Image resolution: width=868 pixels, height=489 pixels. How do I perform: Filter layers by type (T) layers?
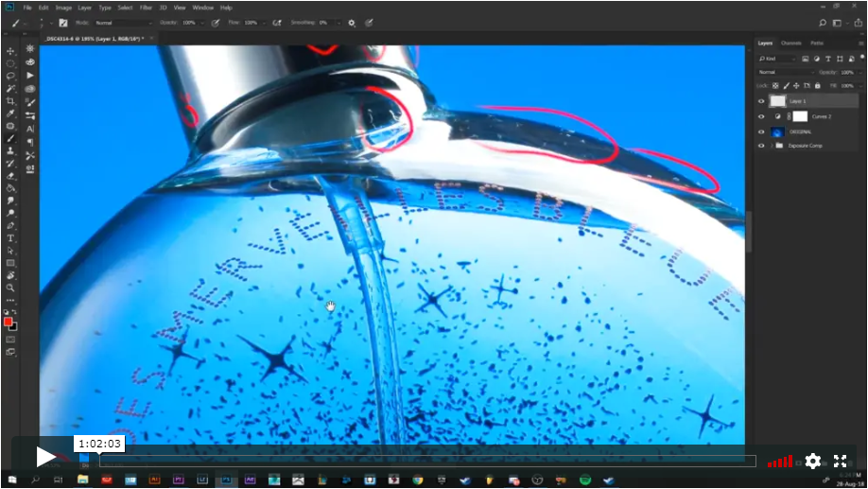tap(828, 59)
